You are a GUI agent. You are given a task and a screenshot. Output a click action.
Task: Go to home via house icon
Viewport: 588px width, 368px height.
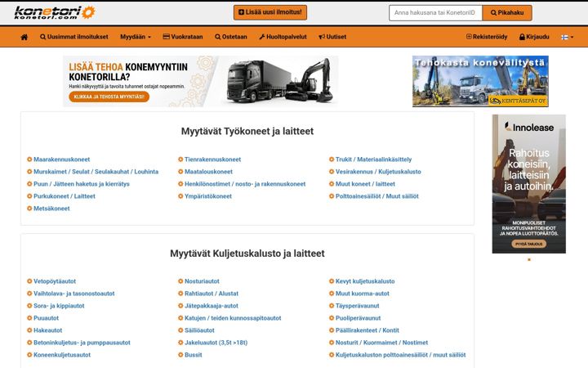24,37
